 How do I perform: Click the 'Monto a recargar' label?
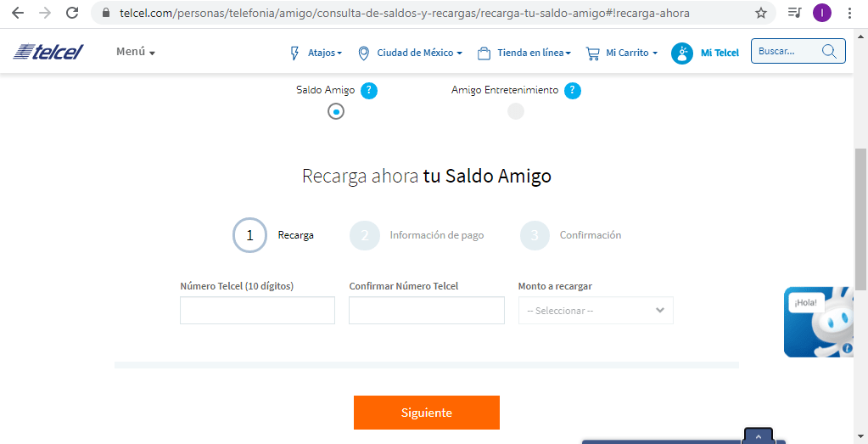click(x=555, y=286)
